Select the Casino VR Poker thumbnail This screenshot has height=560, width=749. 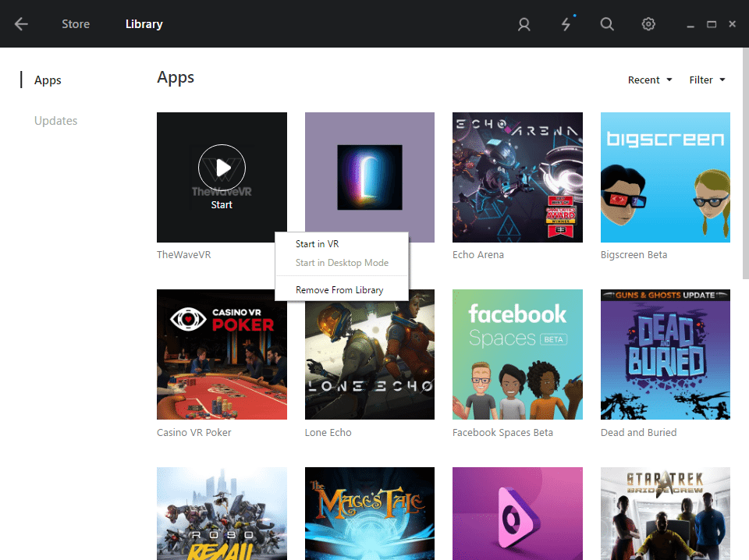222,354
